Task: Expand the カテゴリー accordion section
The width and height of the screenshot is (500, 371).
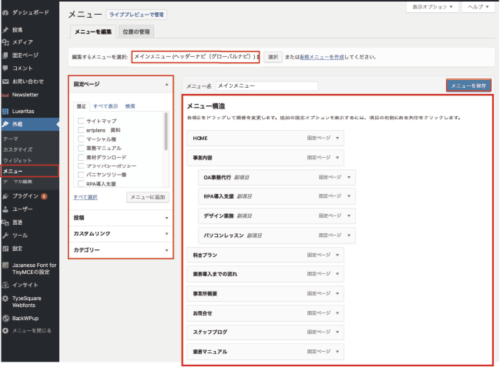Action: coord(121,250)
